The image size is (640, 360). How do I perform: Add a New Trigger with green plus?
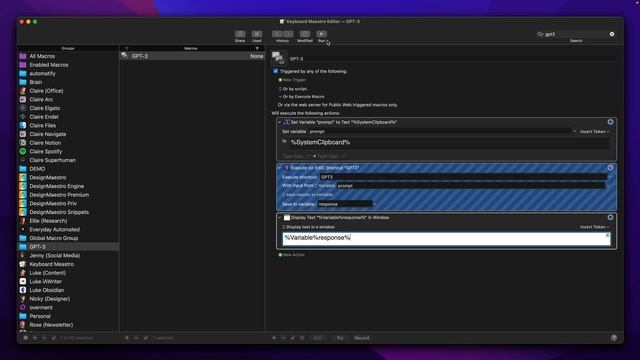click(280, 80)
